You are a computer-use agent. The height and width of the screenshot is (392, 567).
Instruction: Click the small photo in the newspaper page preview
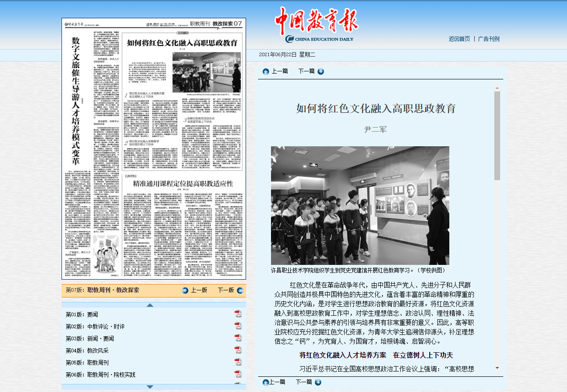pyautogui.click(x=207, y=72)
